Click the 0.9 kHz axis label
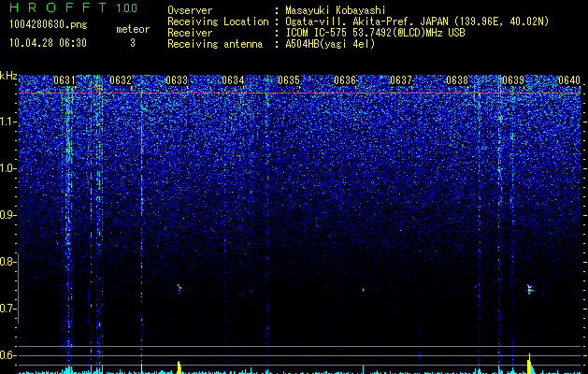Viewport: 588px width, 374px height. 7,215
